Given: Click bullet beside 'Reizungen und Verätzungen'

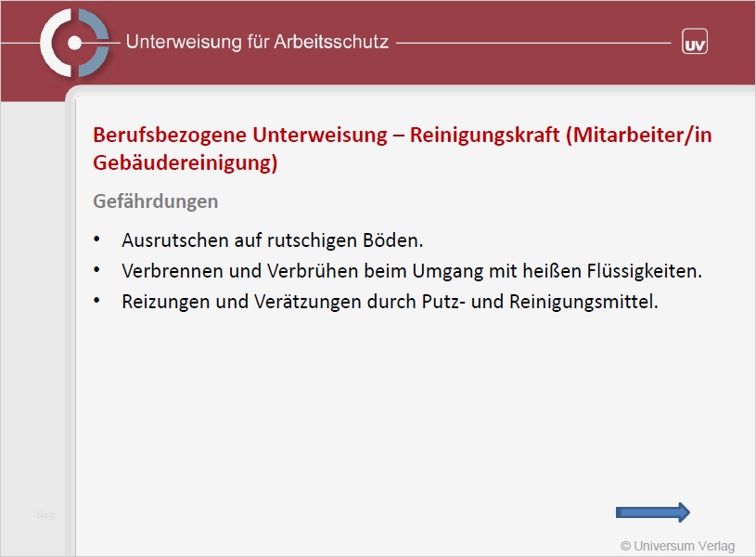Looking at the screenshot, I should coord(96,300).
